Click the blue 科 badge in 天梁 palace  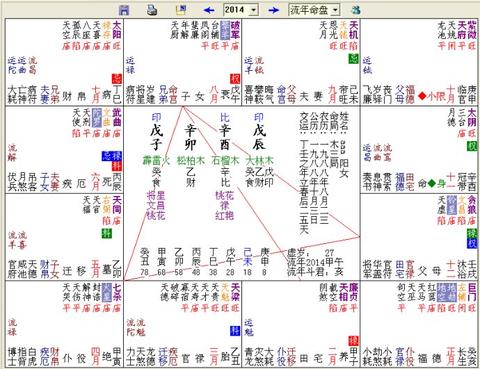[235, 331]
